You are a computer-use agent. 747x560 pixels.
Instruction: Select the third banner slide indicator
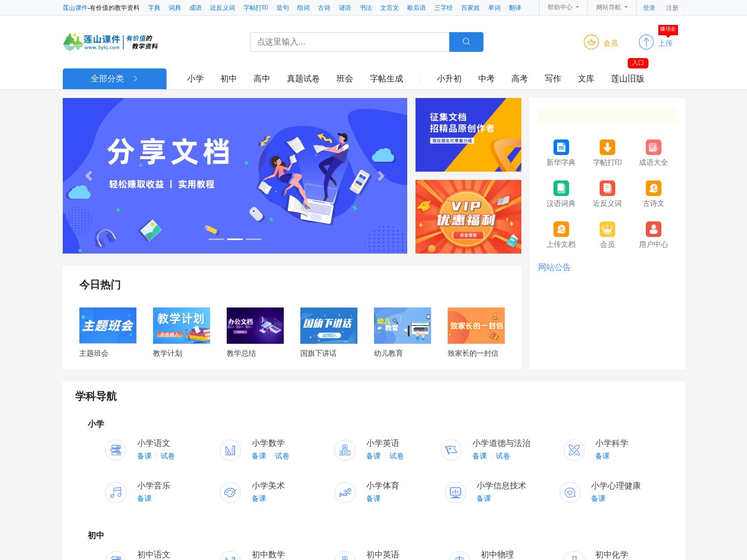[254, 239]
